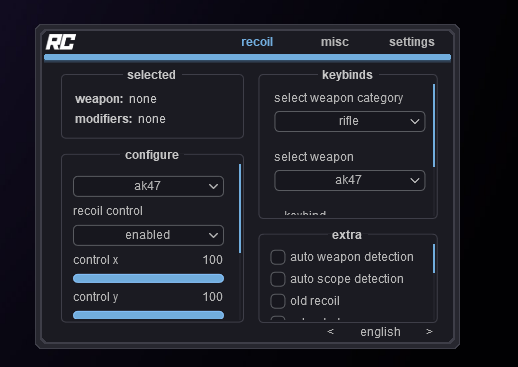Open the recoil control enabled dropdown

pos(148,235)
